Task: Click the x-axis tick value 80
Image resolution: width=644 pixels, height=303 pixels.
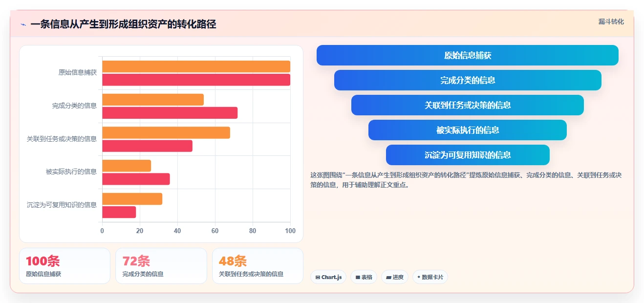Action: pos(253,231)
